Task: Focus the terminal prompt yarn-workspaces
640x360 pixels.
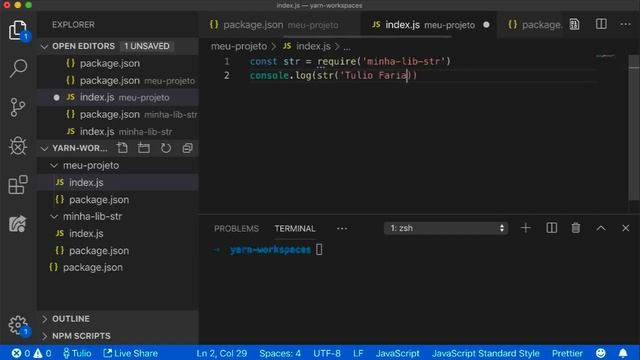Action: tap(270, 250)
